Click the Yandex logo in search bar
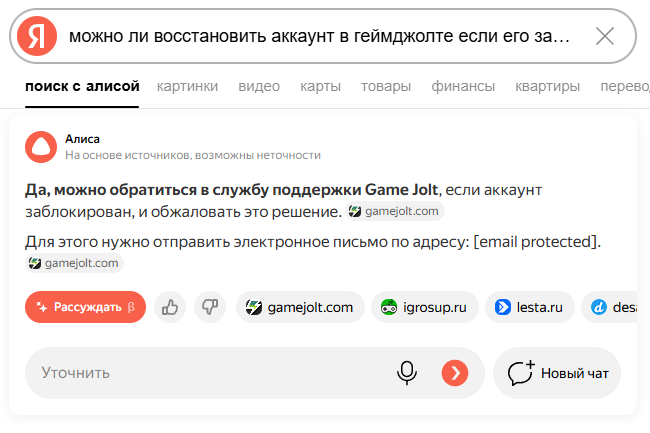Screen dimensions: 650x433 click(37, 36)
